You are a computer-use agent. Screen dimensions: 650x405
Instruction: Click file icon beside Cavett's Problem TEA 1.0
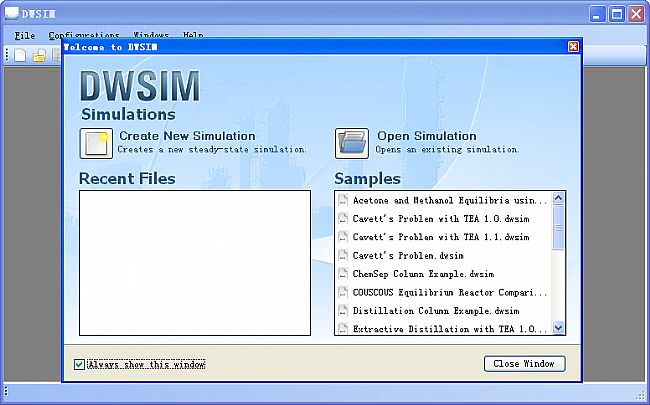[343, 218]
